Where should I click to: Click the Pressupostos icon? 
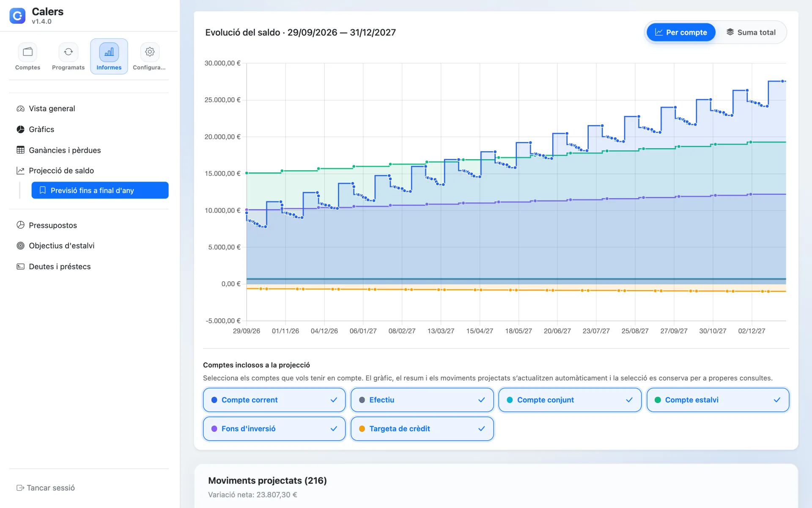pos(20,225)
